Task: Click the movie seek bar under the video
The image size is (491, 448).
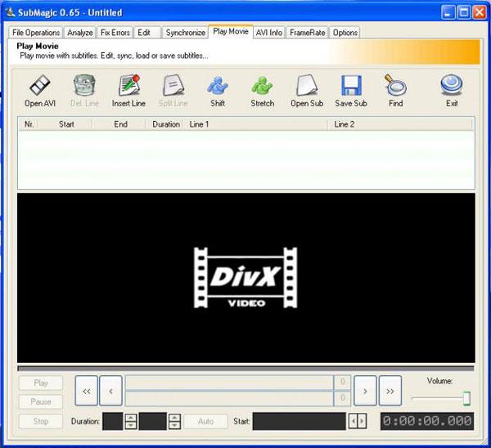Action: point(245,369)
